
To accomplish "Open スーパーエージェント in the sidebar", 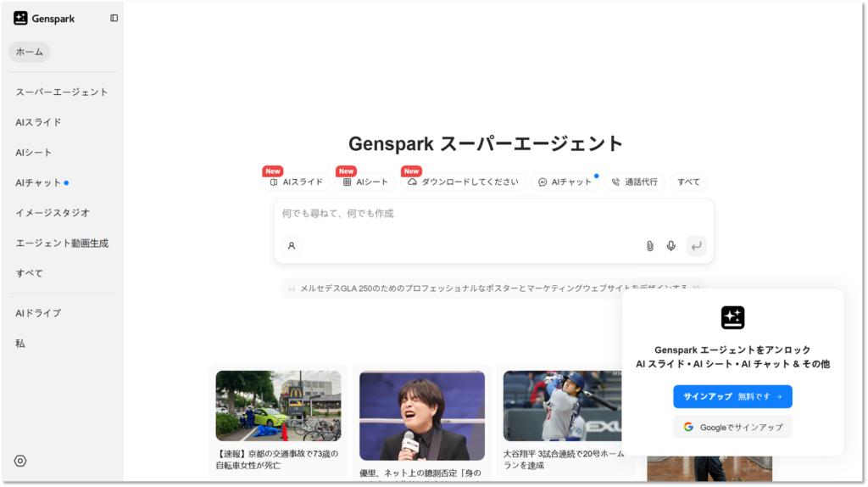I will tap(62, 92).
